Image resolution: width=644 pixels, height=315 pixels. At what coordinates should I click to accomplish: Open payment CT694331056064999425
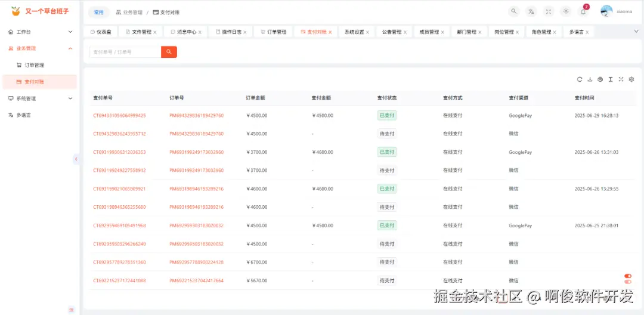click(119, 115)
